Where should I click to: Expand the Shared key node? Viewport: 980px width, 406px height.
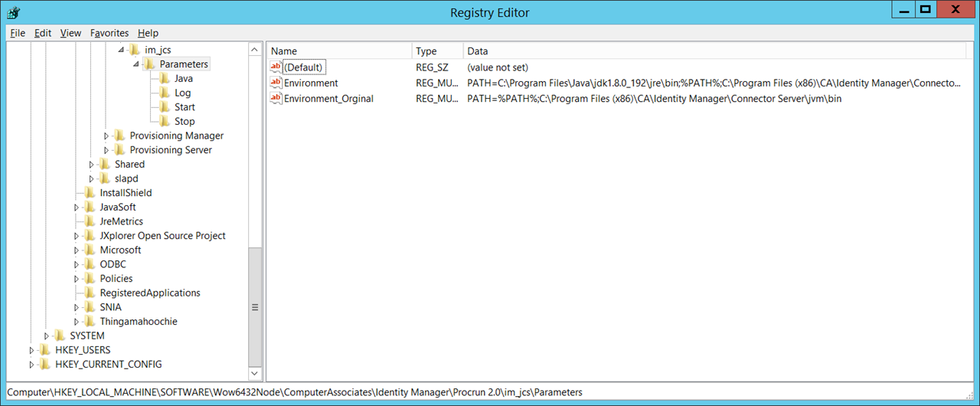[92, 165]
